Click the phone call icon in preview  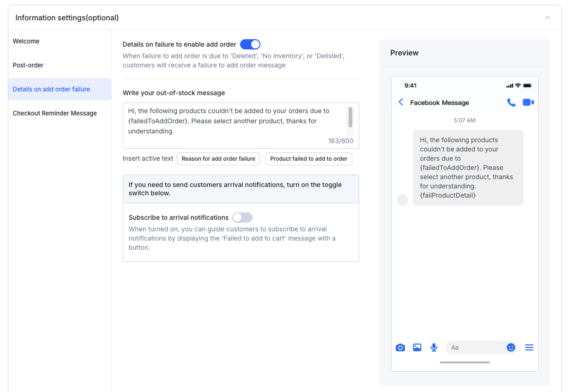click(511, 103)
